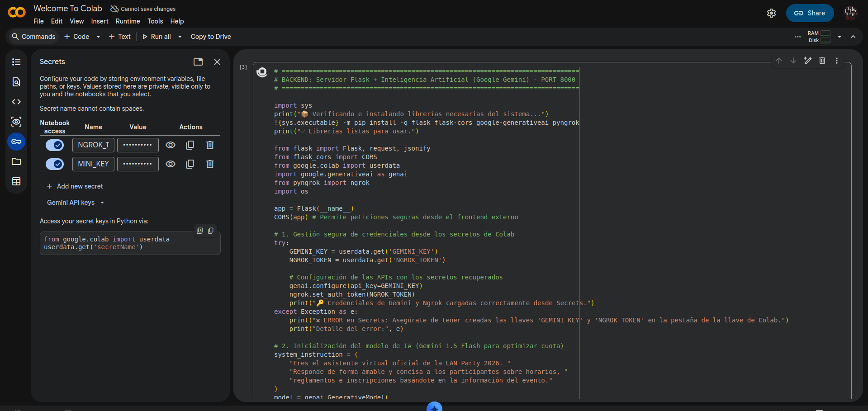
Task: Open the File menu
Action: coord(38,21)
